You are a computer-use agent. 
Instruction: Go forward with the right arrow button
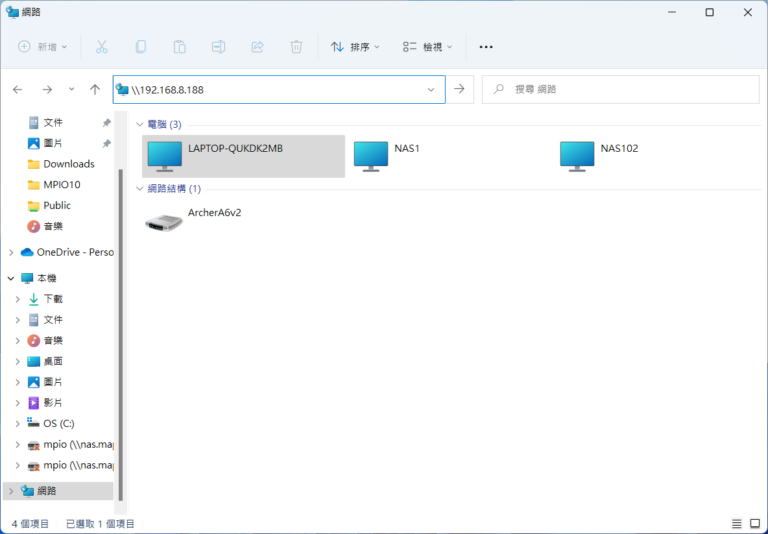47,90
